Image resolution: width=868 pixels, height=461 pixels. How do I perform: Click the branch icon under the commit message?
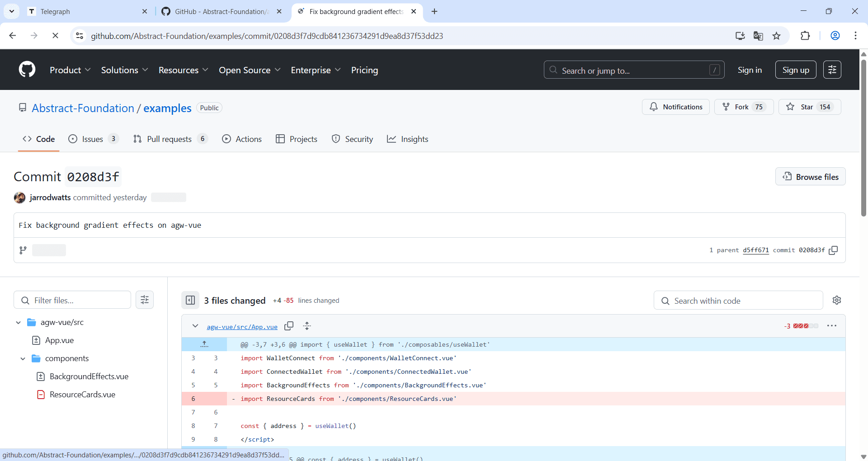pyautogui.click(x=23, y=250)
